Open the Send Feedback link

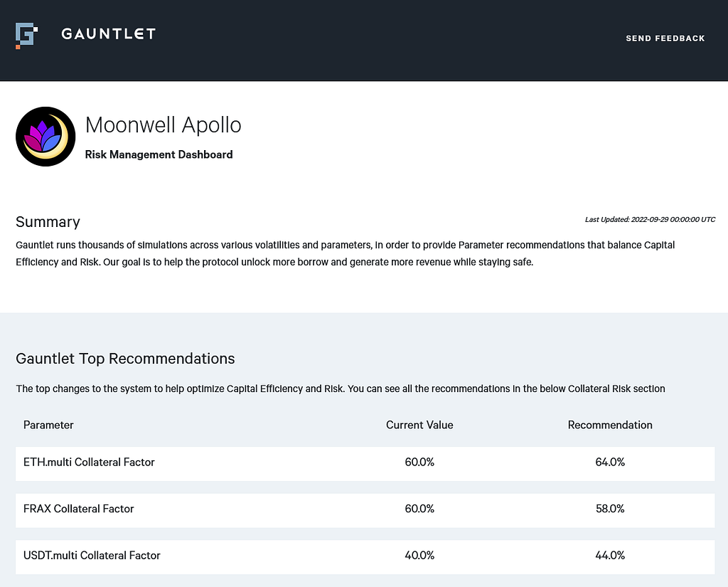point(665,38)
